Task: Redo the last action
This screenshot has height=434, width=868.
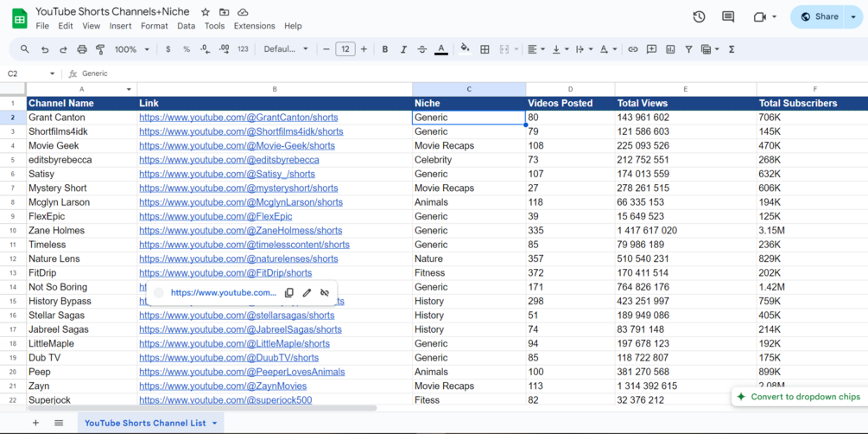Action: (63, 49)
